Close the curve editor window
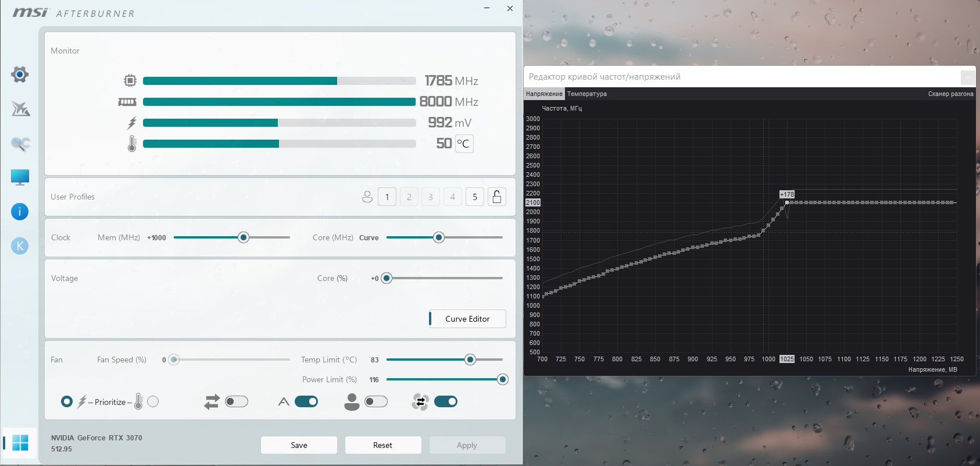The image size is (980, 466). click(968, 76)
